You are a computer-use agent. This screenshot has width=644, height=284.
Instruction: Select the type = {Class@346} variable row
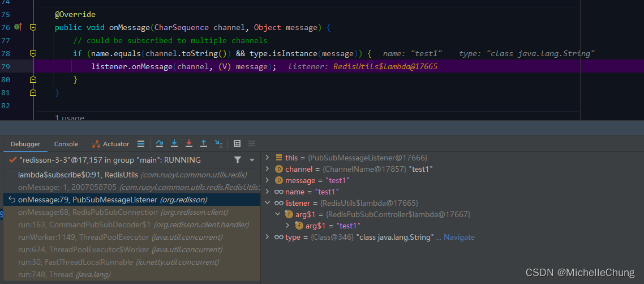(x=452, y=237)
